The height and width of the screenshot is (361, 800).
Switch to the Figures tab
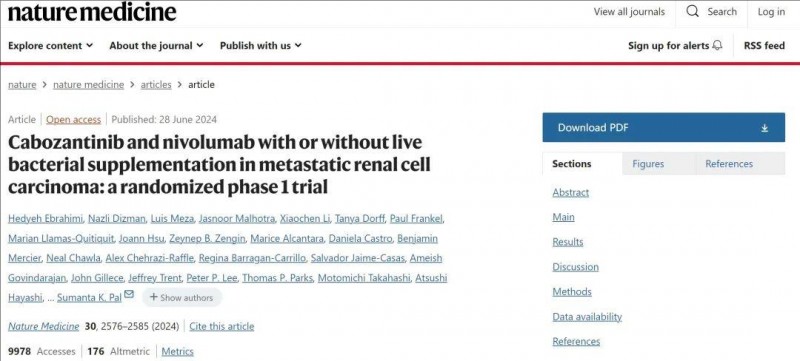click(x=648, y=164)
